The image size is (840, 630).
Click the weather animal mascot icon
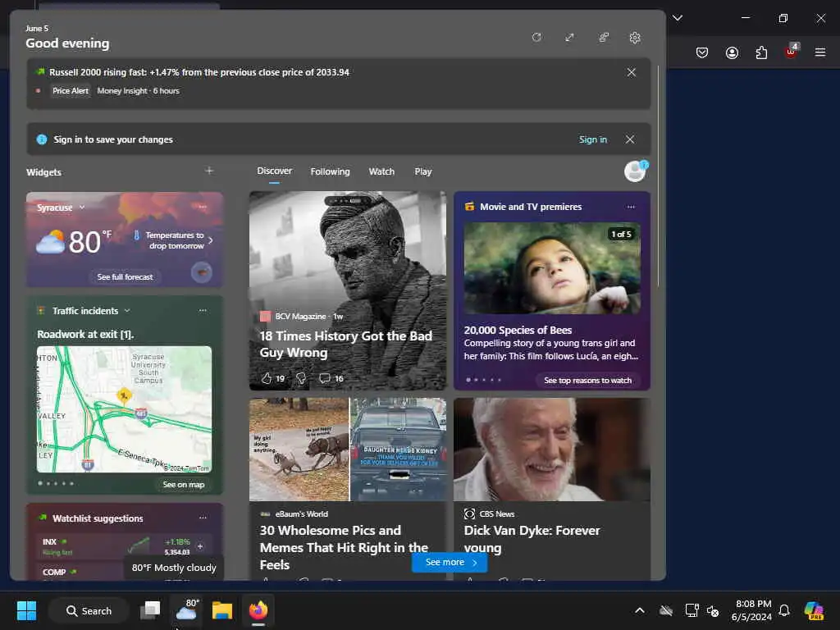coord(202,272)
